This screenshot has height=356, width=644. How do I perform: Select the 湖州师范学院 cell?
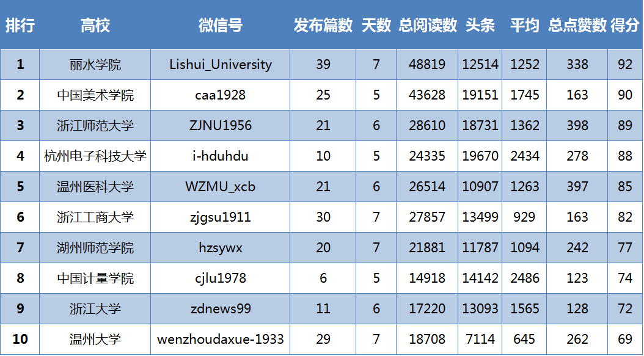[95, 247]
